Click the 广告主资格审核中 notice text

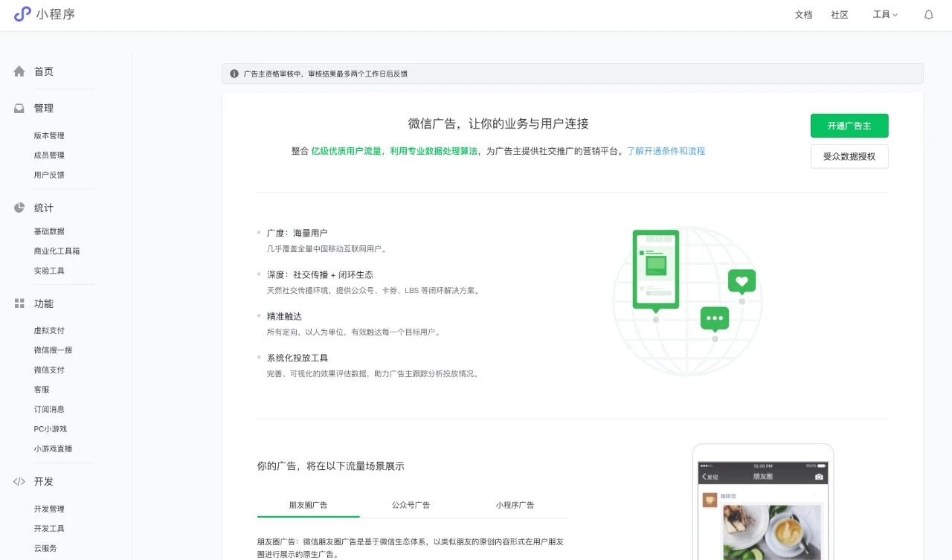325,74
